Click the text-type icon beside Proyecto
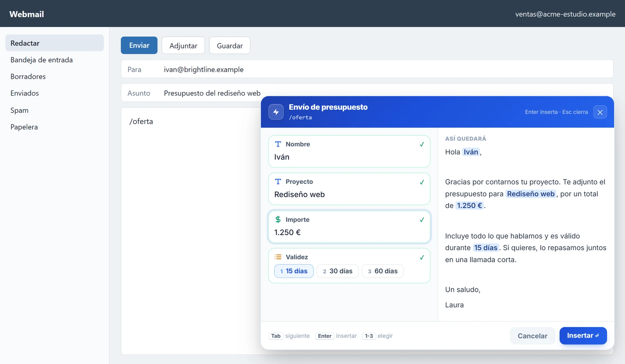625x364 pixels. point(278,181)
